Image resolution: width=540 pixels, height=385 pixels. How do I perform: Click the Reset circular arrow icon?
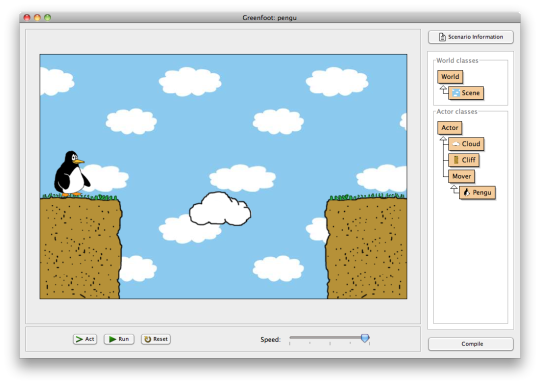click(x=148, y=339)
